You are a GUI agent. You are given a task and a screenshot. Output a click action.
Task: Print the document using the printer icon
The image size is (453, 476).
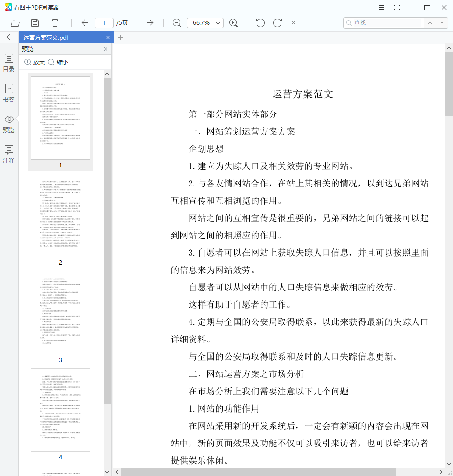tap(55, 23)
